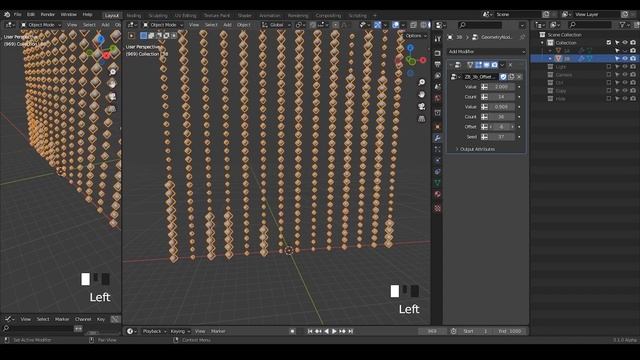Select the box-select tool mode icon
The image size is (640, 360).
tap(143, 36)
